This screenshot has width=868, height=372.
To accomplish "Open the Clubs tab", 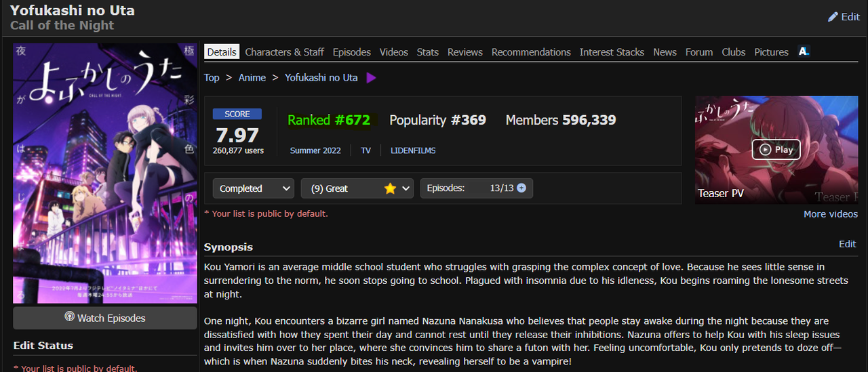I will (734, 52).
